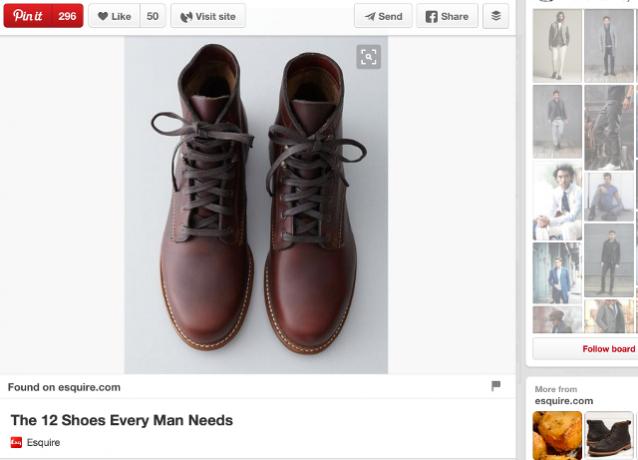Share the pin on Facebook
Image resolution: width=638 pixels, height=460 pixels.
447,16
